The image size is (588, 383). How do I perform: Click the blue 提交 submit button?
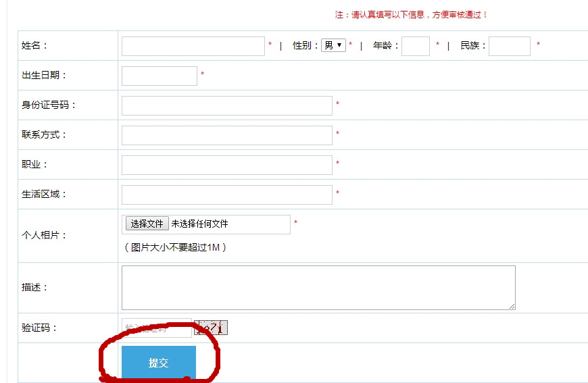click(x=159, y=362)
